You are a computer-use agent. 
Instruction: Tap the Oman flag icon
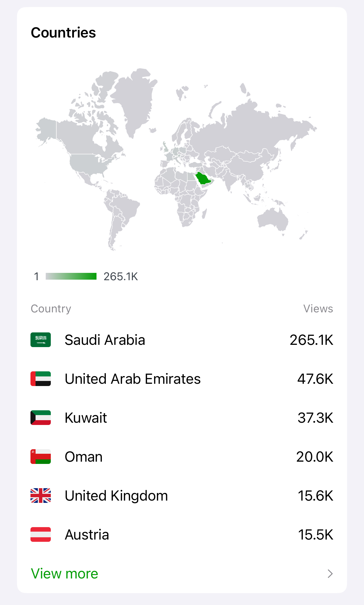(x=41, y=457)
